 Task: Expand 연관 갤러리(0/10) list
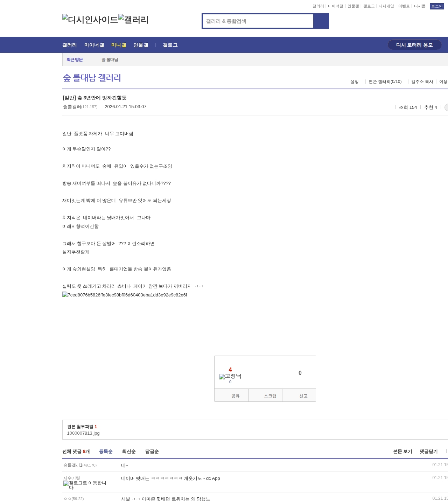tap(385, 82)
